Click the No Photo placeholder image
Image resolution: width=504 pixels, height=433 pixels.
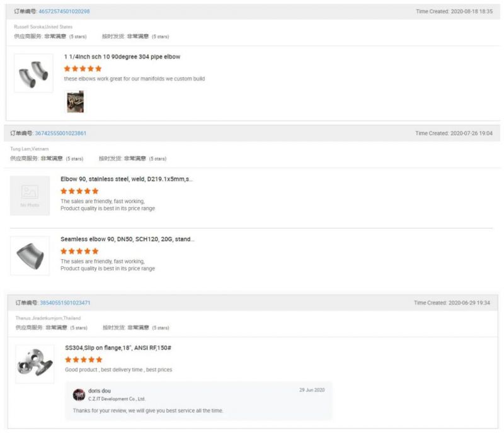[x=30, y=196]
